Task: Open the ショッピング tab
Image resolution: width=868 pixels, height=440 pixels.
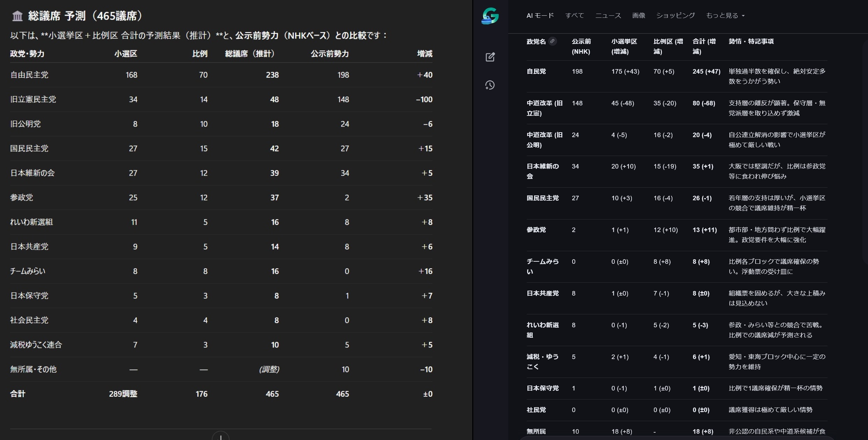Action: [675, 15]
